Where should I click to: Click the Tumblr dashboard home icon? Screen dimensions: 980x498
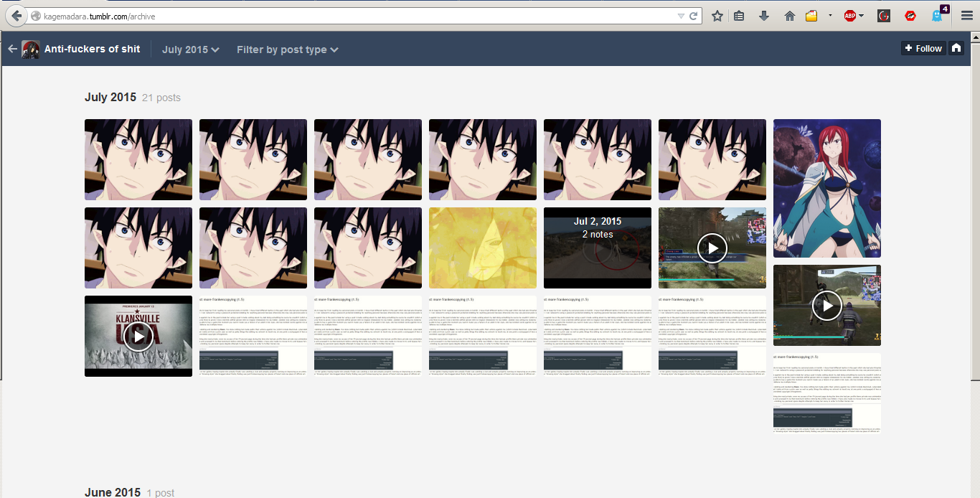[956, 48]
